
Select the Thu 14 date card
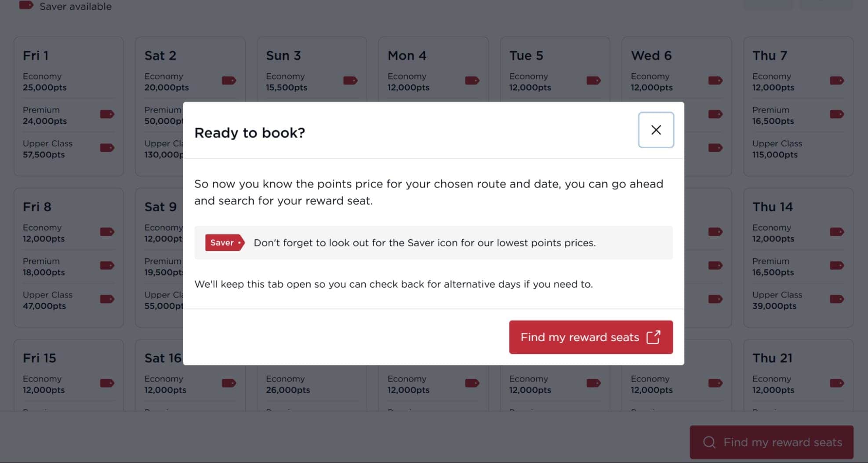pos(798,256)
